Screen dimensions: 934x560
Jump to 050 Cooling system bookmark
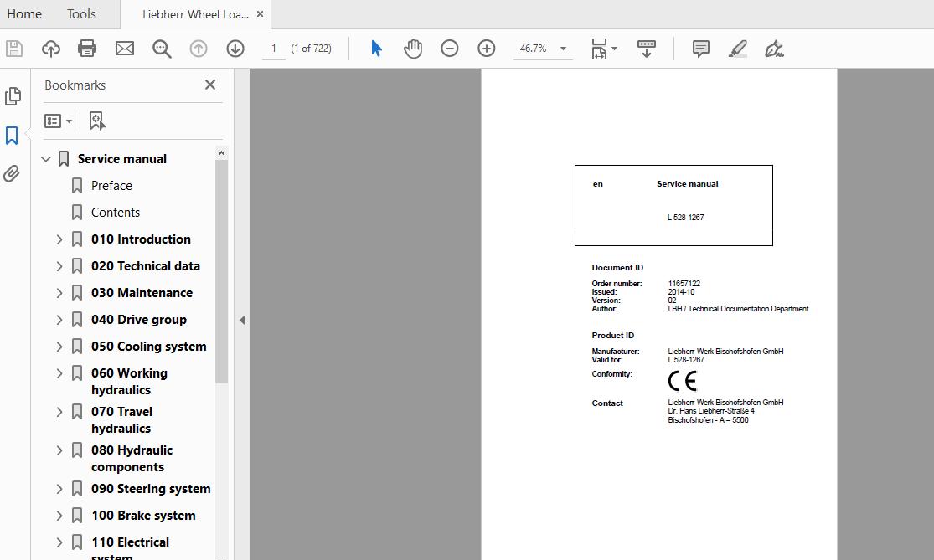pyautogui.click(x=149, y=347)
